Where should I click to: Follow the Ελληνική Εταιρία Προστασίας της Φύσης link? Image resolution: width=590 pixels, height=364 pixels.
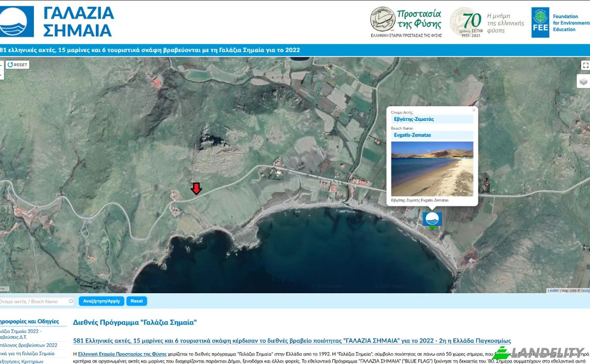122,354
